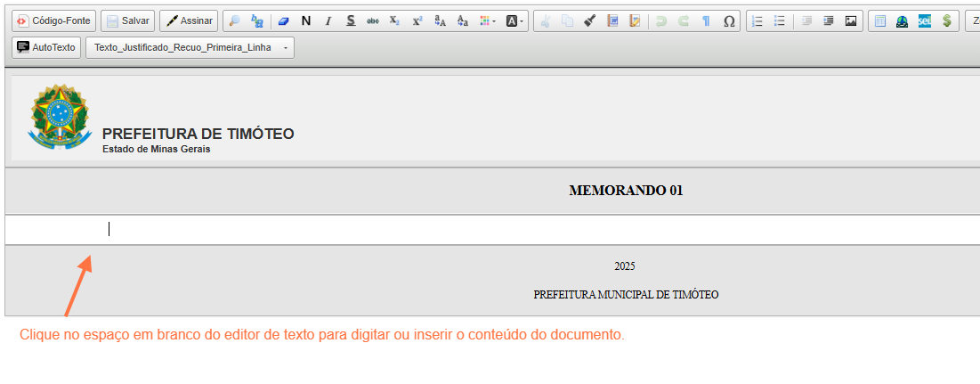
Task: Click the MEMORANDO 01 title text
Action: coord(626,191)
